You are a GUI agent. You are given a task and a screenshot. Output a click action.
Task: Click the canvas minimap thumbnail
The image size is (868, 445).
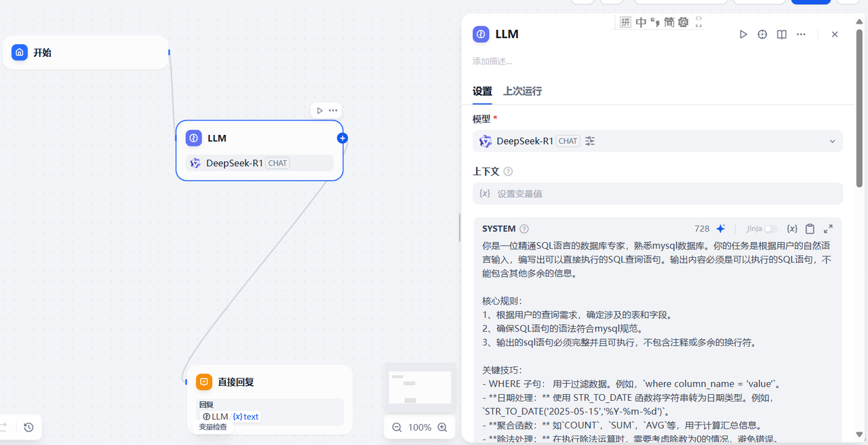[420, 387]
